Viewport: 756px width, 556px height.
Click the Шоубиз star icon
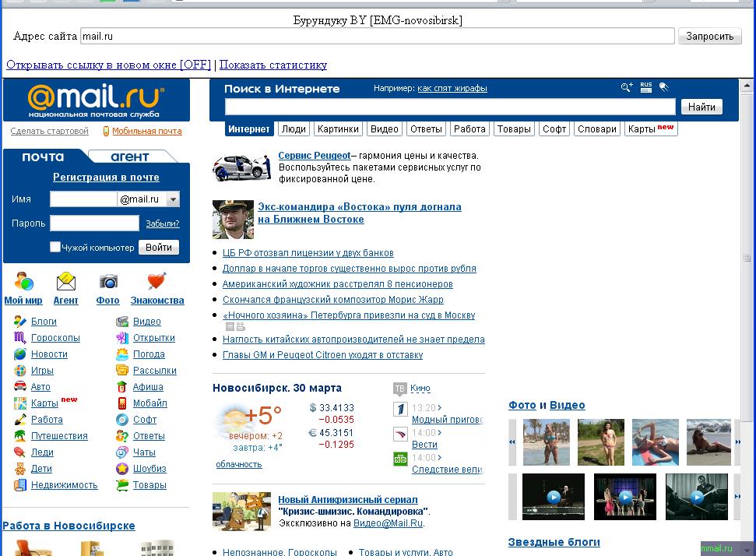tap(122, 468)
